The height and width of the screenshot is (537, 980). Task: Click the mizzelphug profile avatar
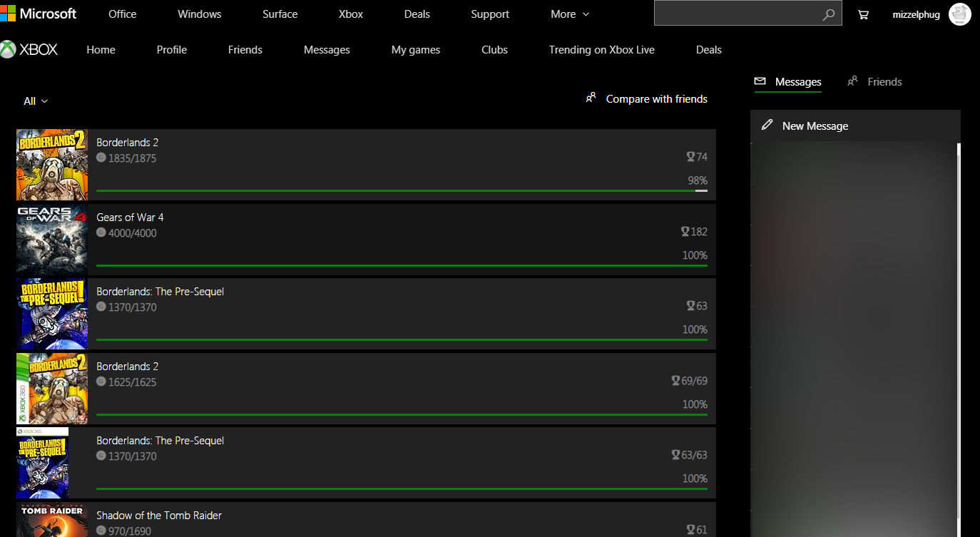pos(959,14)
